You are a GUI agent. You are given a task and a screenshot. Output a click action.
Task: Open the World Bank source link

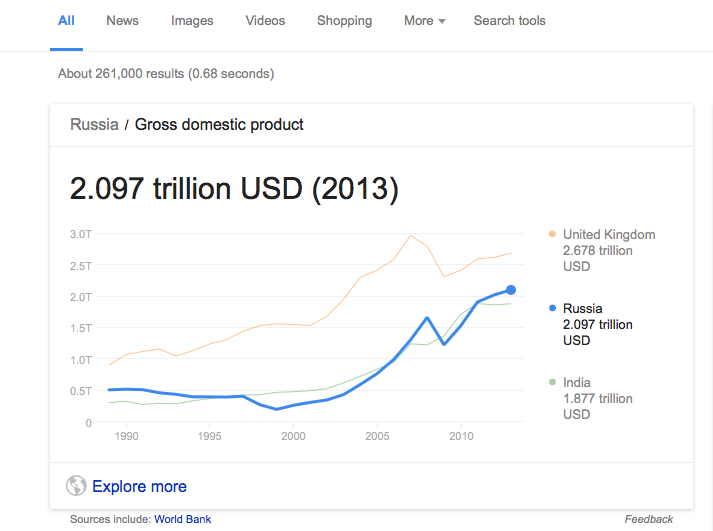[182, 519]
